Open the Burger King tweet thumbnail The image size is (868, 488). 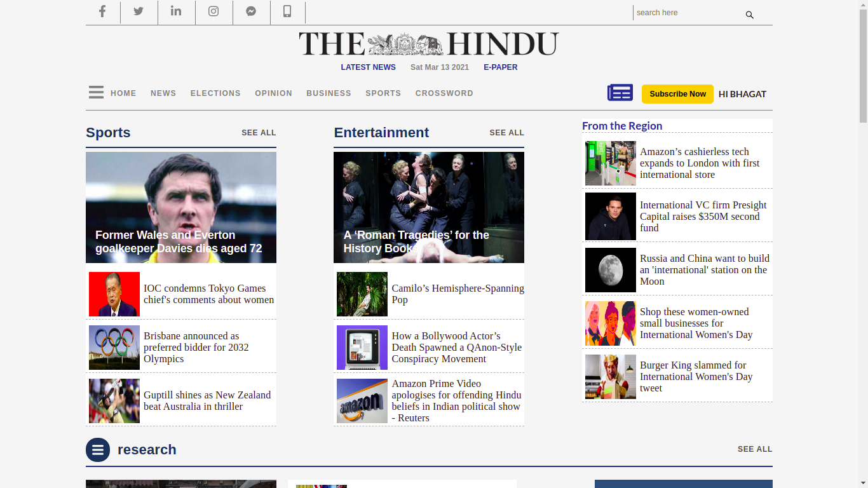pos(611,377)
